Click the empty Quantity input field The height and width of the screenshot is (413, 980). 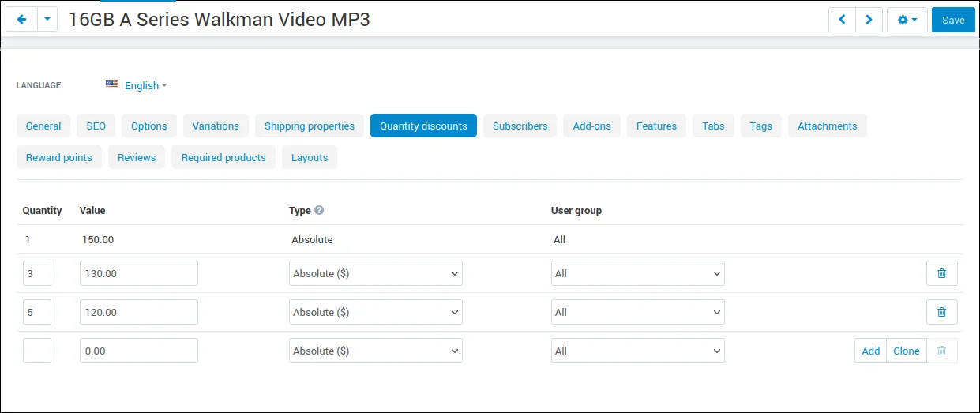[x=37, y=351]
